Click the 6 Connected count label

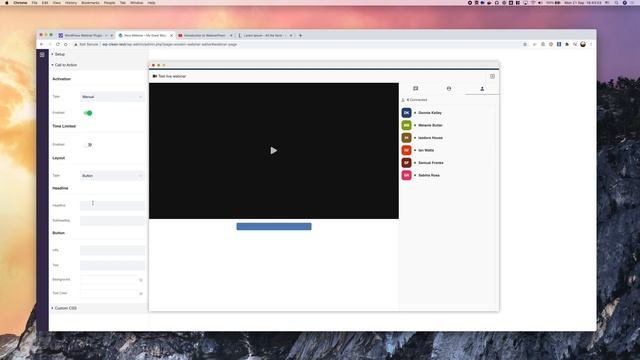coord(417,100)
